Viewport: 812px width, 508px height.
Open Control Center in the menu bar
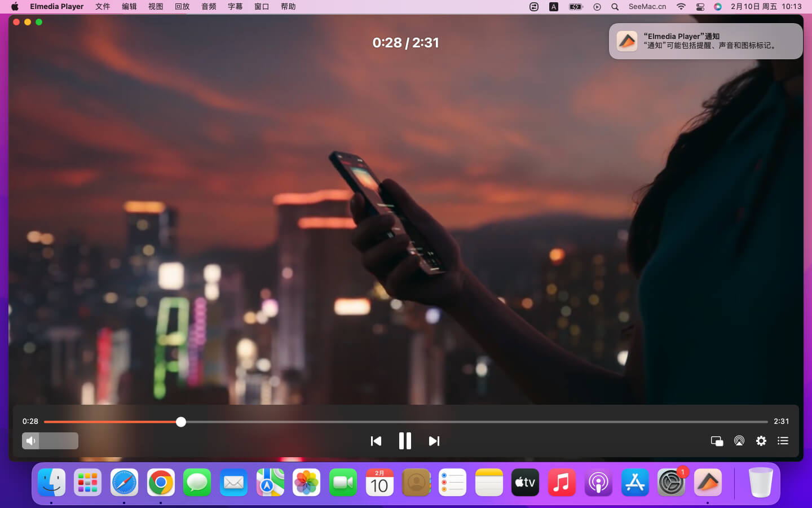(700, 7)
